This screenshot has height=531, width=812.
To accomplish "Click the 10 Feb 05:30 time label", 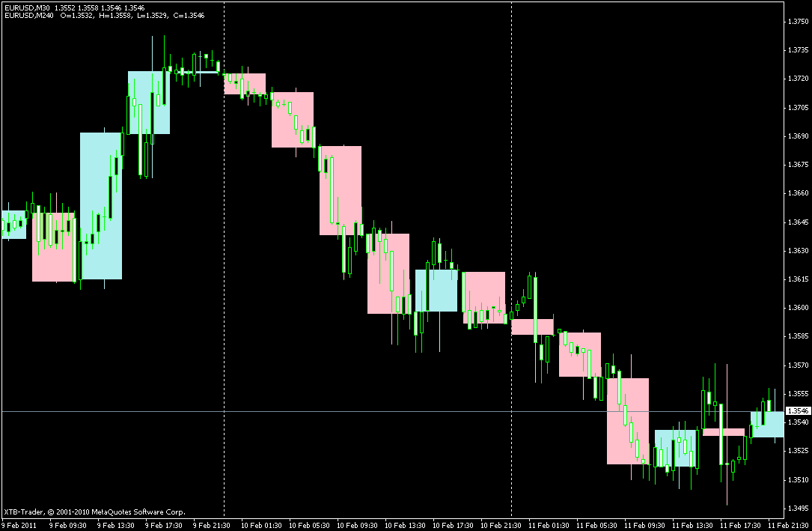I will click(309, 525).
